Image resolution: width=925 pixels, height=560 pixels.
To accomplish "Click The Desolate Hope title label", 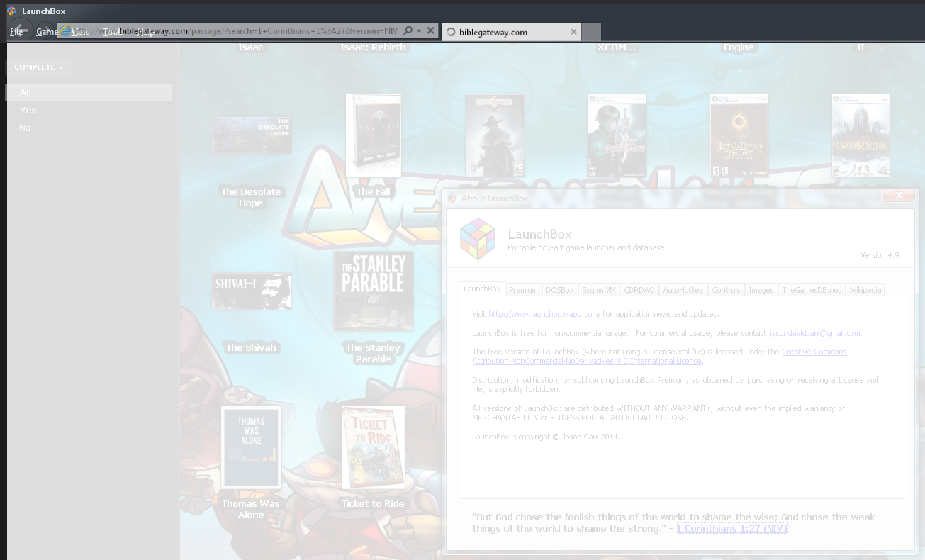I will (x=251, y=198).
